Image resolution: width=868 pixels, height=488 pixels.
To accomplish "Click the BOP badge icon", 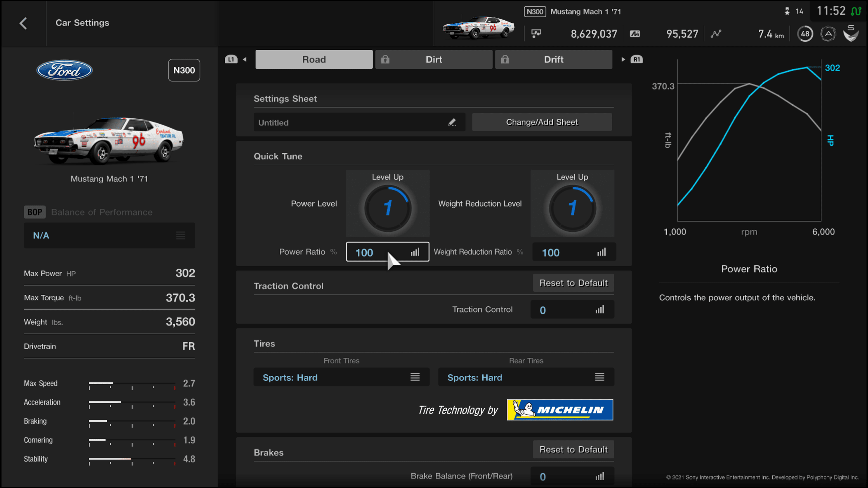I will tap(35, 212).
